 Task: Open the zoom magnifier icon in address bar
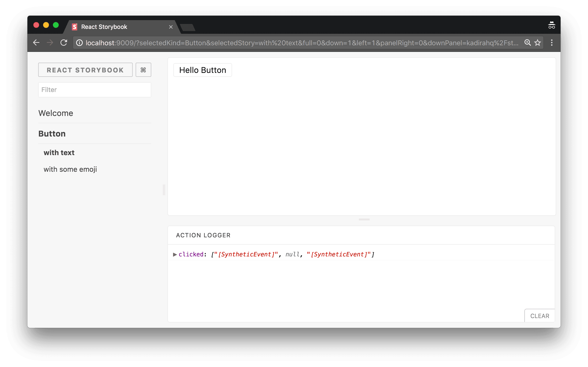(528, 43)
